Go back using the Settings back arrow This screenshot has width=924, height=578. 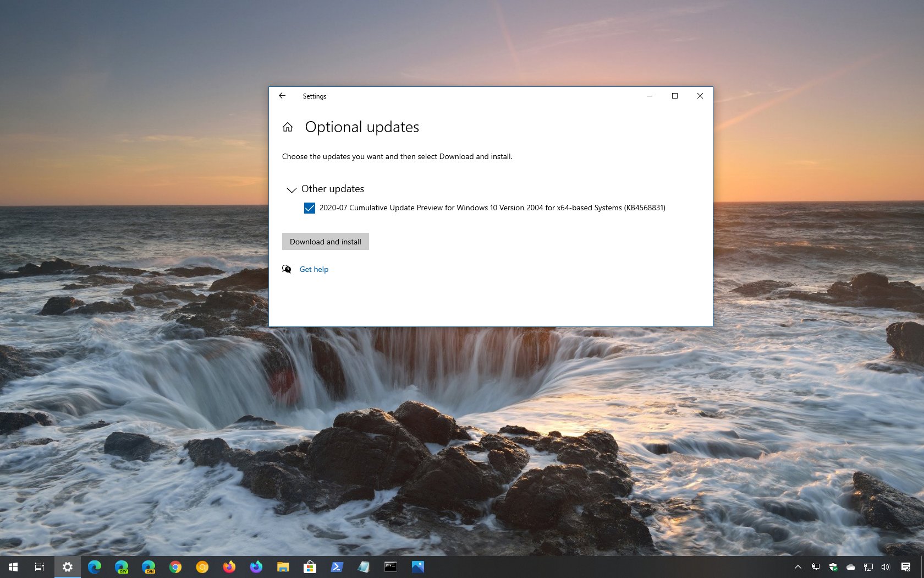click(282, 96)
